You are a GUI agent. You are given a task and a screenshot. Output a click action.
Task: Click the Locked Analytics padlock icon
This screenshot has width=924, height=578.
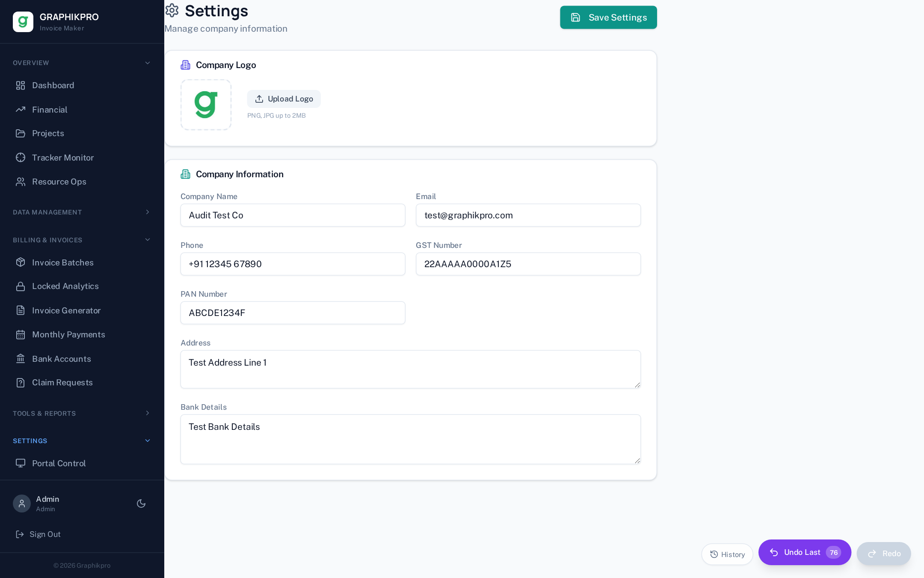coord(21,286)
